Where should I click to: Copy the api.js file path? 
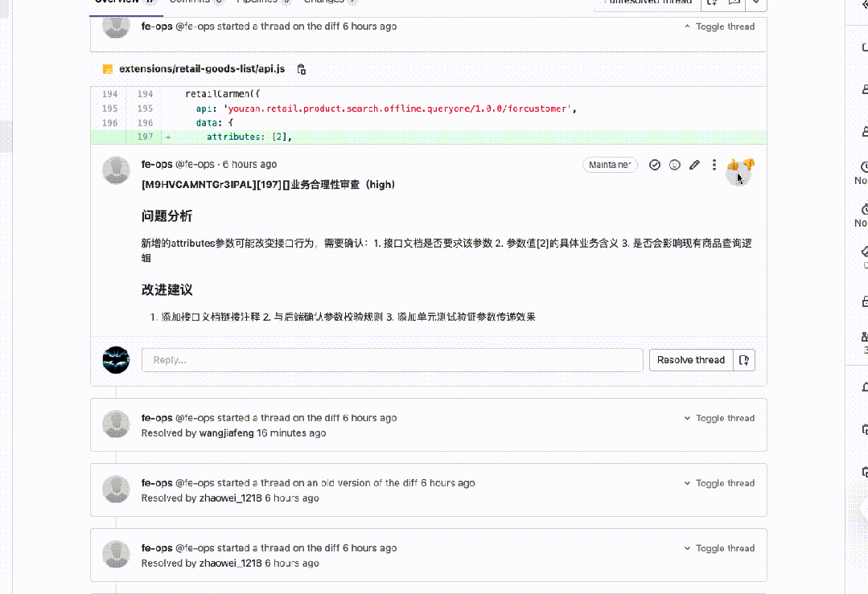[301, 69]
